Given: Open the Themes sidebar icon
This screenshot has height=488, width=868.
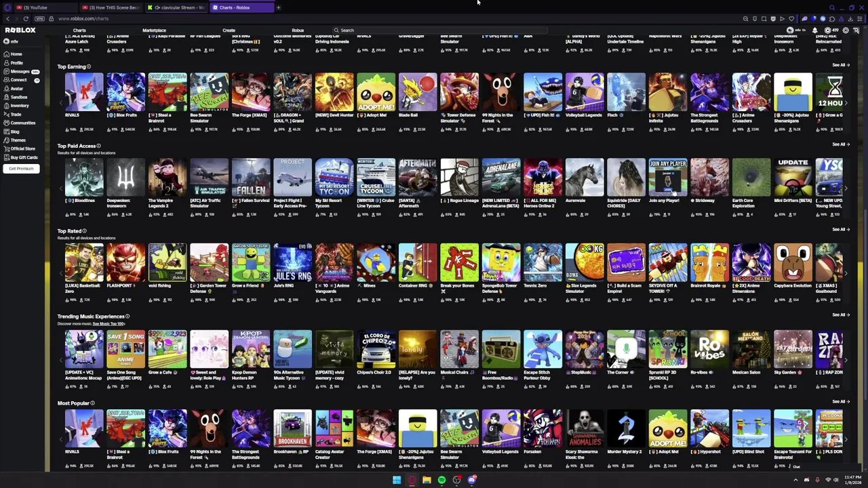Looking at the screenshot, I should 6,140.
